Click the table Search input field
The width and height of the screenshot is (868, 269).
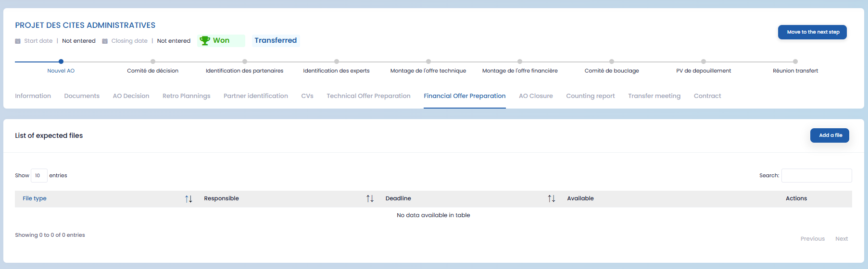[x=817, y=176]
